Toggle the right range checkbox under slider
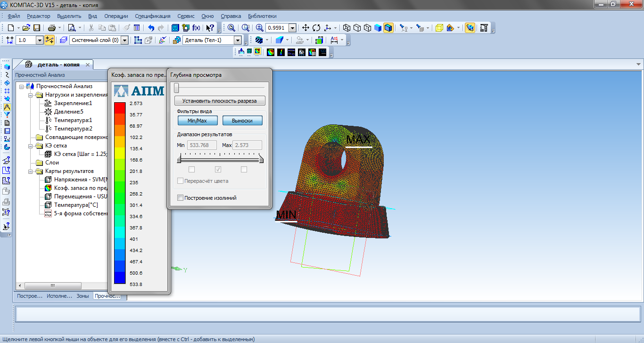The height and width of the screenshot is (343, 644). [244, 170]
